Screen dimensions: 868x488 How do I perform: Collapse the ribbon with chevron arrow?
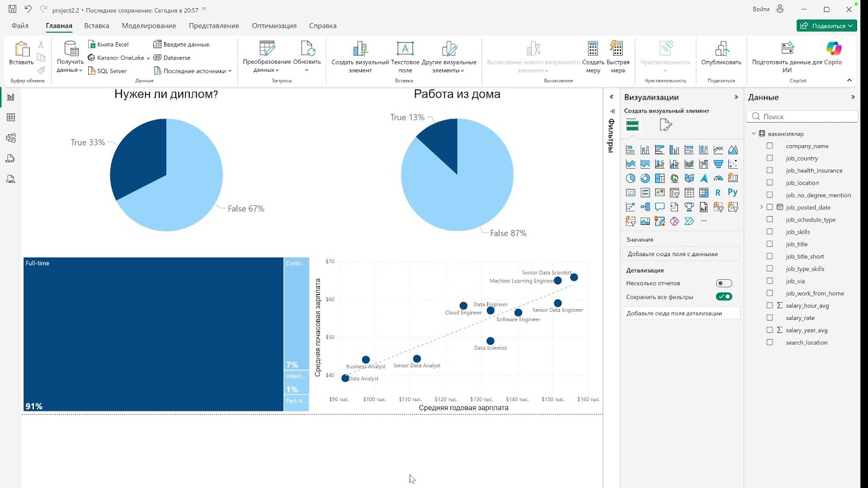click(x=850, y=80)
